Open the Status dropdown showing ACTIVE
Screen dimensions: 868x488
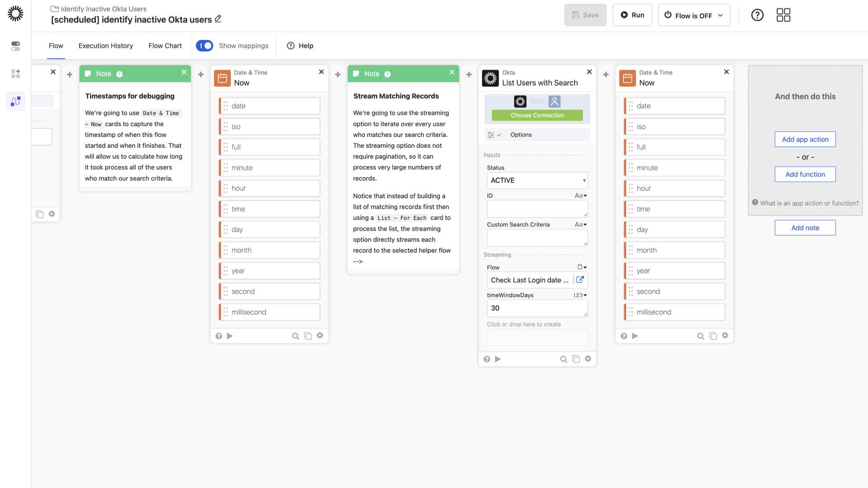pos(537,180)
